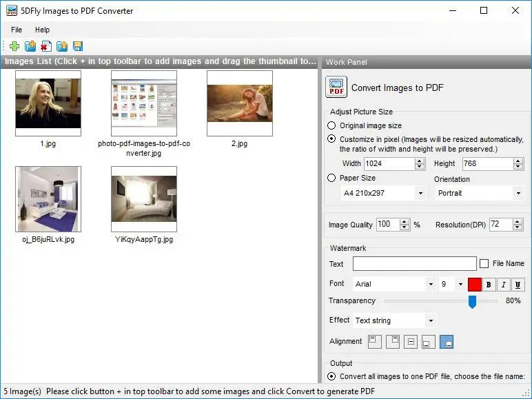Screen dimensions: 532x399
Task: Click the Image Quality field 100
Action: pyautogui.click(x=388, y=224)
